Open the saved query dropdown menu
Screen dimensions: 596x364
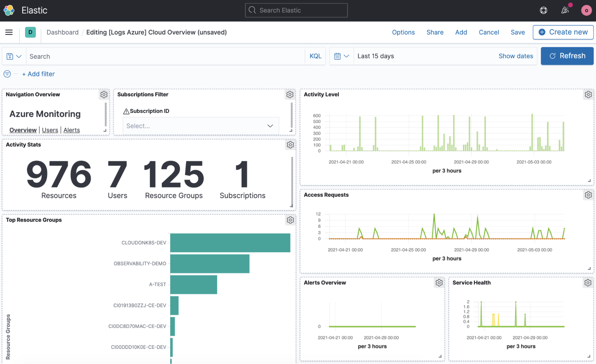(x=14, y=56)
